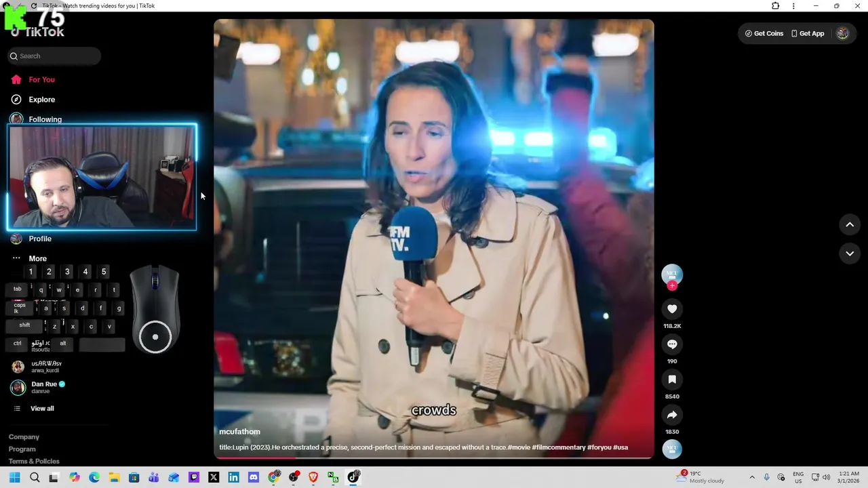Switch to the Following feed
The height and width of the screenshot is (488, 868).
[x=45, y=119]
